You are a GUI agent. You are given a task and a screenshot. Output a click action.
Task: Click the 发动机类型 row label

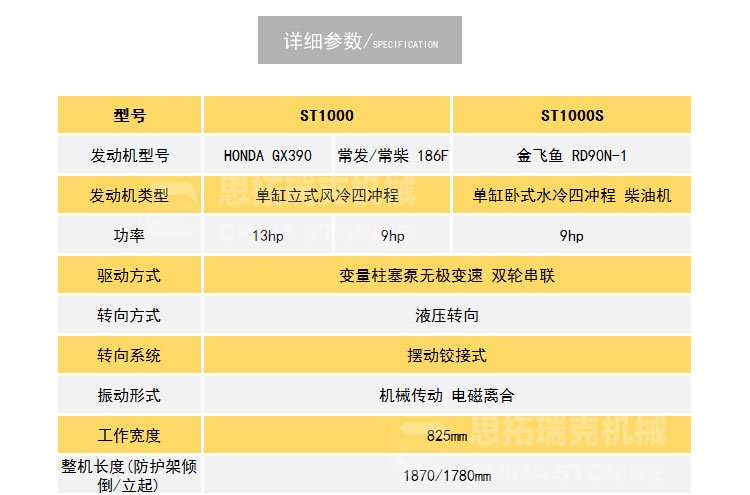tap(129, 196)
